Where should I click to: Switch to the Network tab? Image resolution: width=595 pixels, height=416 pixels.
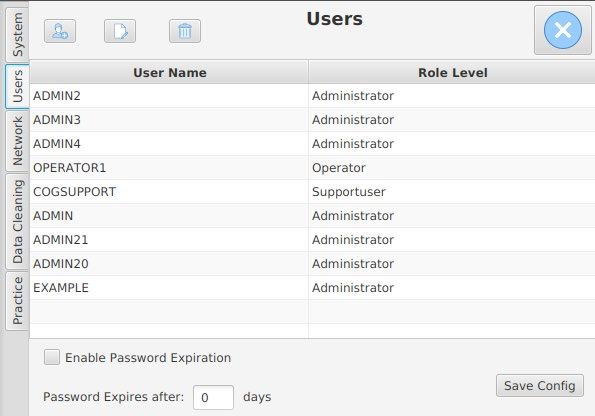[17, 141]
